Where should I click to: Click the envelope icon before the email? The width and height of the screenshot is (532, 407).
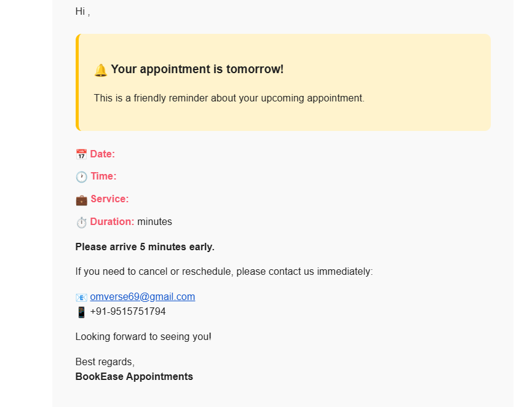(x=81, y=298)
